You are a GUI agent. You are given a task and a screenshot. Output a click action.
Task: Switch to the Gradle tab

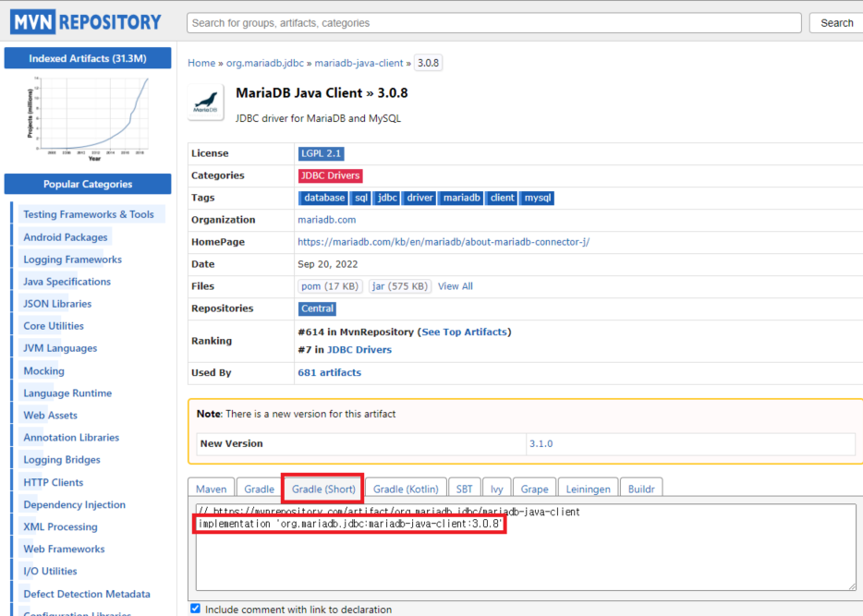click(259, 489)
